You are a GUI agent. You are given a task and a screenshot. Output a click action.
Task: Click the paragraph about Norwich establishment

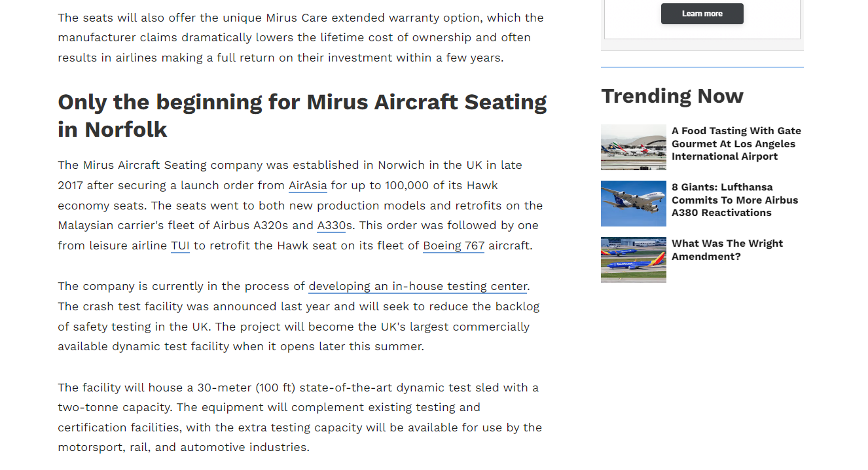[300, 206]
